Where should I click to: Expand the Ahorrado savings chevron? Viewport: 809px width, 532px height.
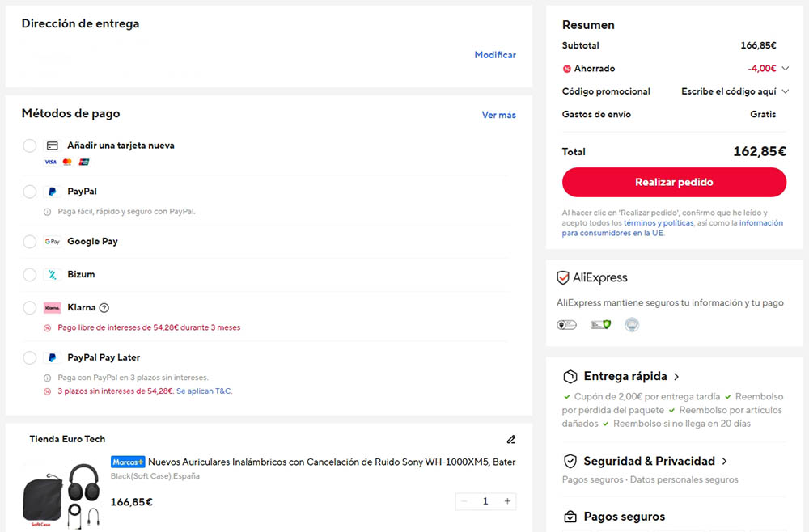coord(786,68)
